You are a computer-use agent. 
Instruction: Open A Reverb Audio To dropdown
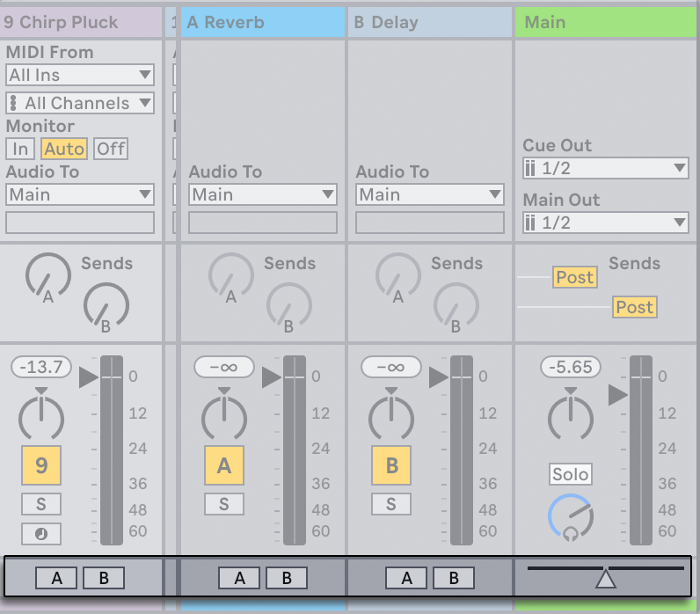pos(262,194)
